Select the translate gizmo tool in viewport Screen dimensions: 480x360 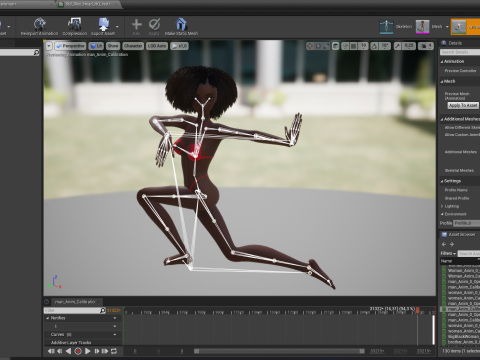point(310,46)
